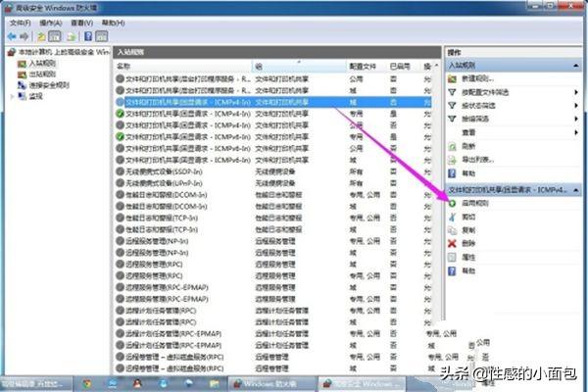588x392 pixels.
Task: Sort by the 配置文件 column header
Action: [x=366, y=67]
